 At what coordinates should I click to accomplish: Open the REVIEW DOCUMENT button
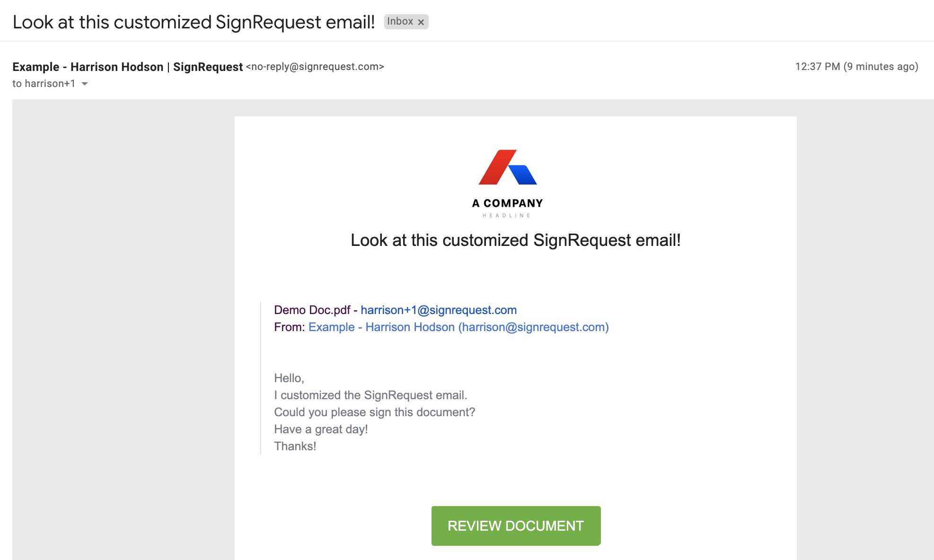(x=516, y=526)
